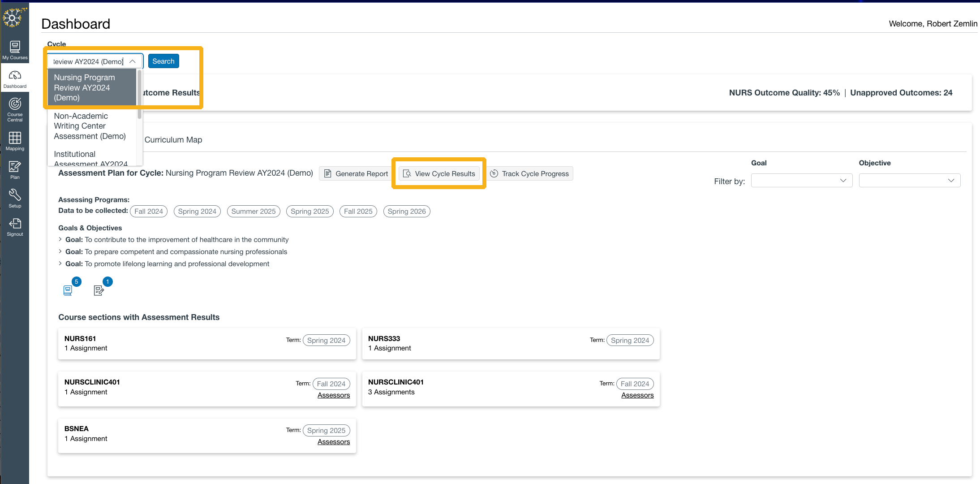Click the Dashboard sidebar icon

coord(15,79)
